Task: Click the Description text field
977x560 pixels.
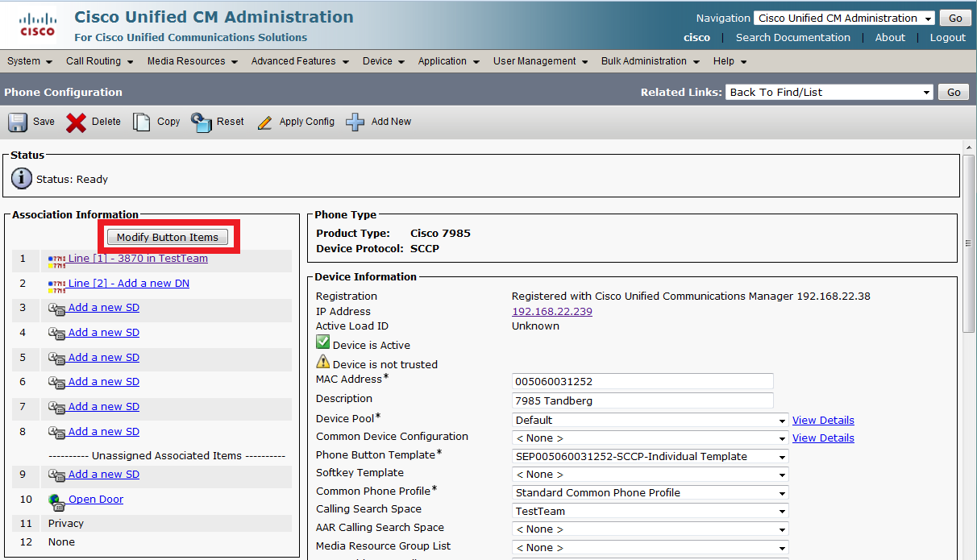Action: click(x=642, y=400)
